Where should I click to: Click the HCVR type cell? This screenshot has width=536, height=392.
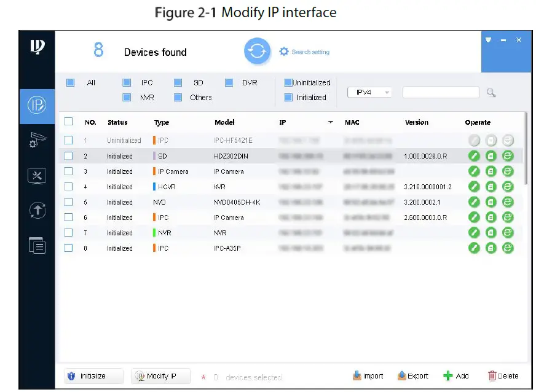click(164, 187)
